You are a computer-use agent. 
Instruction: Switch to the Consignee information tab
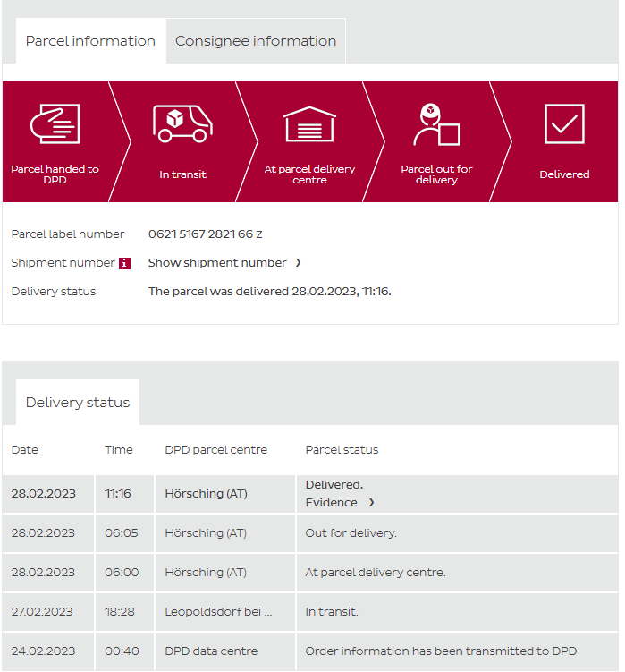(256, 41)
